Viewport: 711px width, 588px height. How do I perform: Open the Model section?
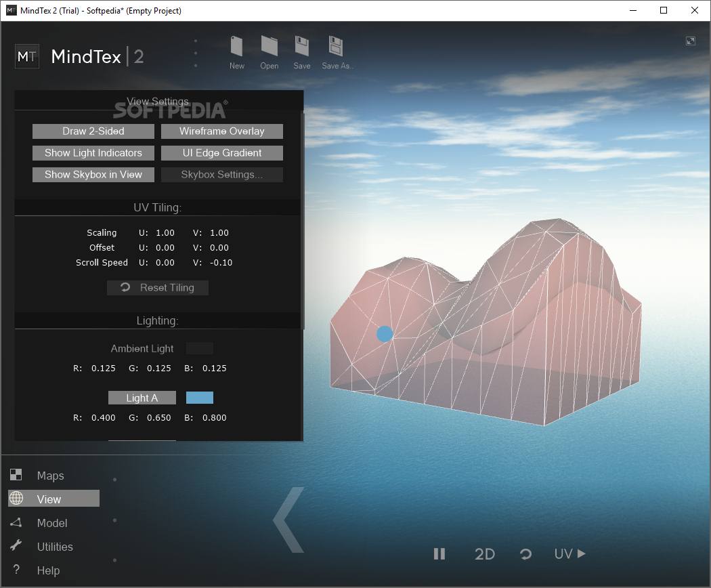point(52,523)
